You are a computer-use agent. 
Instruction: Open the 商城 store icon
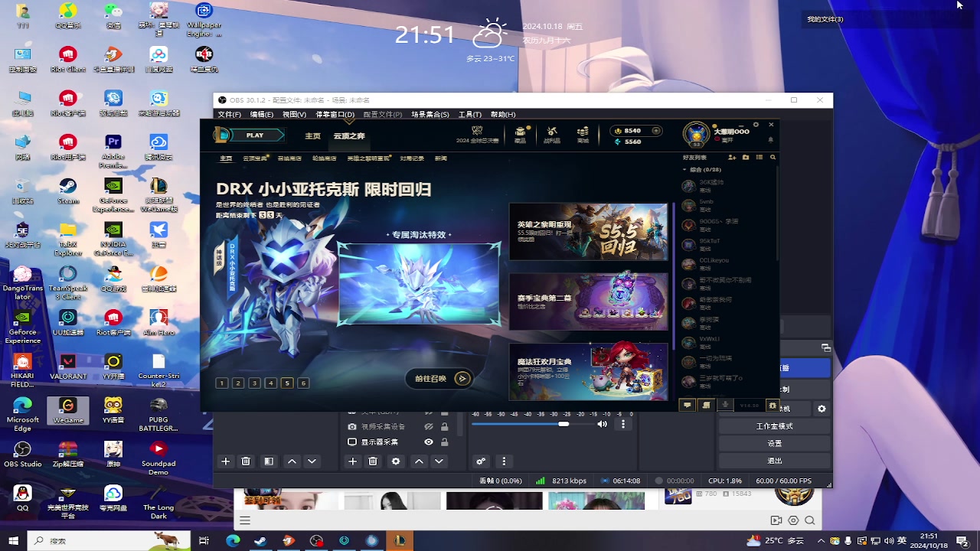coord(583,135)
